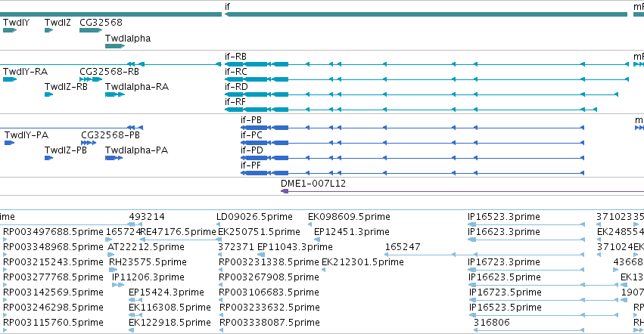644x334 pixels.
Task: Click the IP16723.3prime EST label
Action: click(x=504, y=262)
